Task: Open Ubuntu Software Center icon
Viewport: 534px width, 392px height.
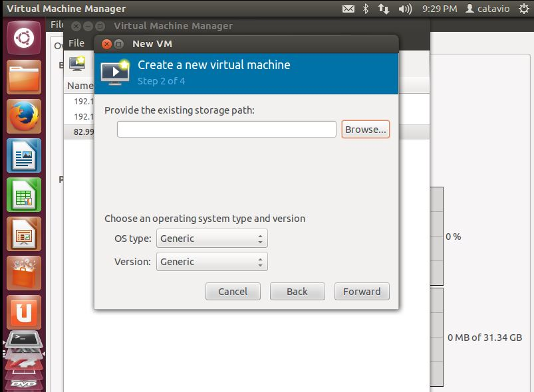Action: [24, 273]
